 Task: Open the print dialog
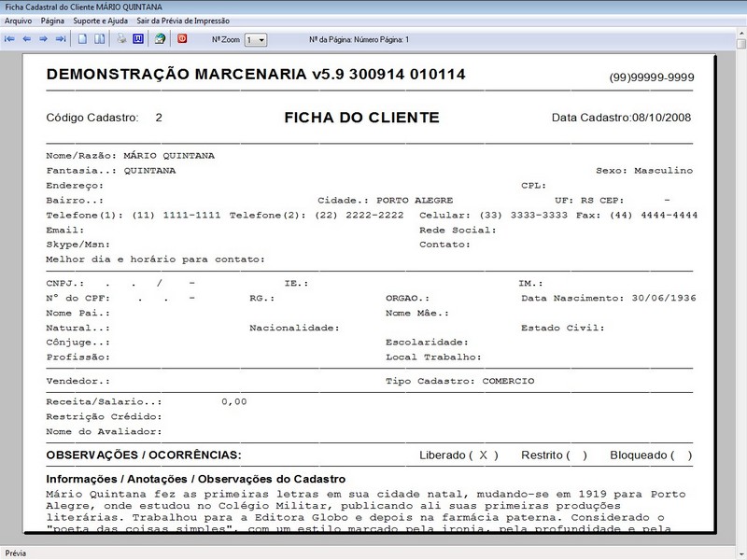click(121, 38)
